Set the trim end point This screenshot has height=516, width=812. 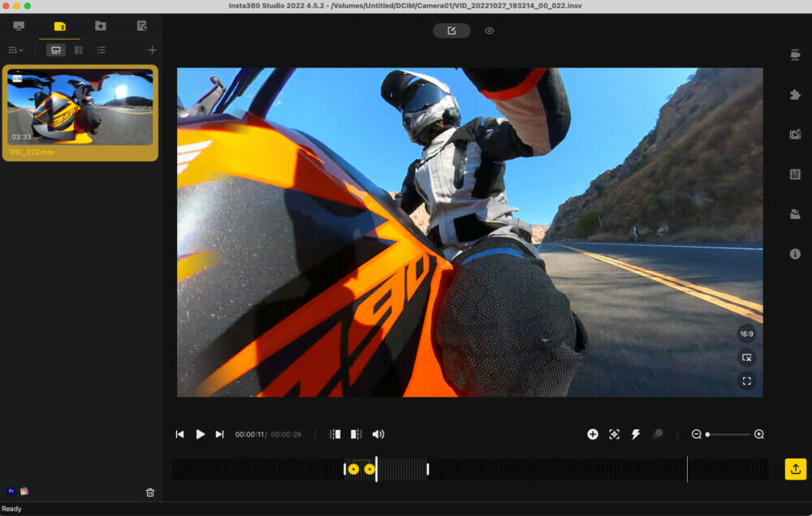(356, 434)
